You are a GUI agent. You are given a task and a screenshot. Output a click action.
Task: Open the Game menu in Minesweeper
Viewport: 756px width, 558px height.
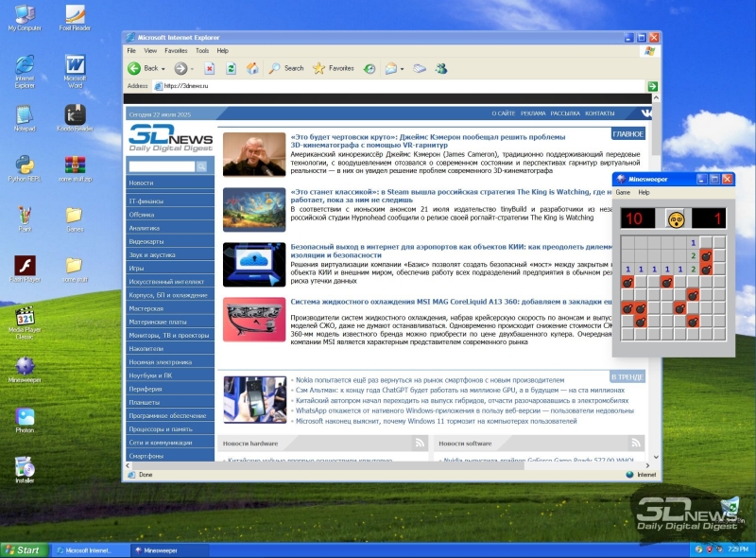[x=622, y=192]
